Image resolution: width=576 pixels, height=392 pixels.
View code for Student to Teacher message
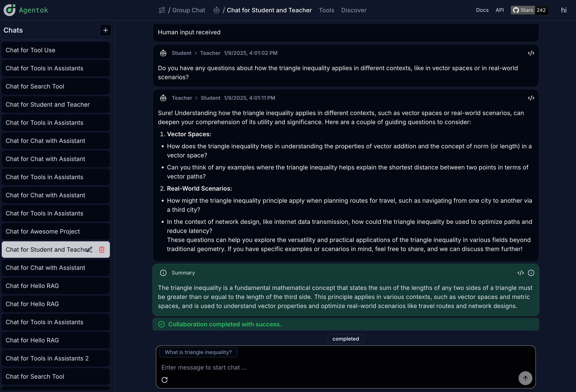[531, 53]
